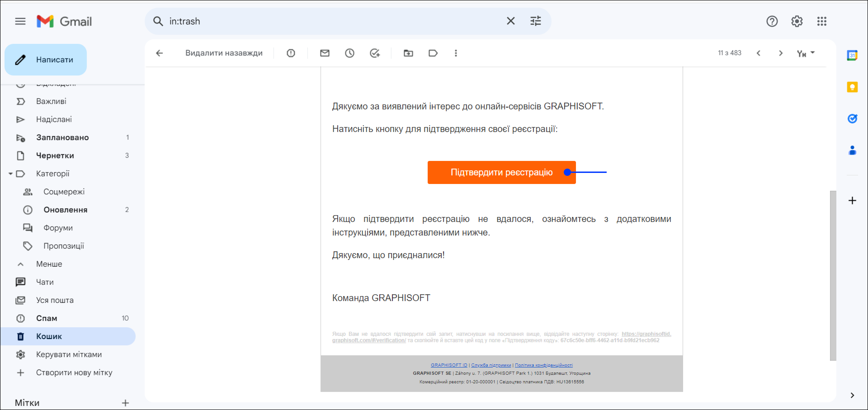Open Google Keep side panel icon
This screenshot has height=410, width=868.
point(852,87)
